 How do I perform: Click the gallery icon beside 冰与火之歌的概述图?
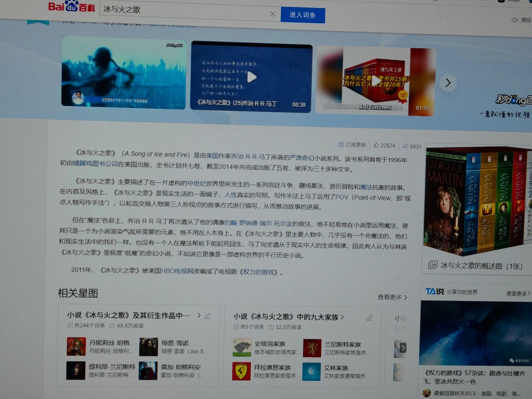(433, 265)
